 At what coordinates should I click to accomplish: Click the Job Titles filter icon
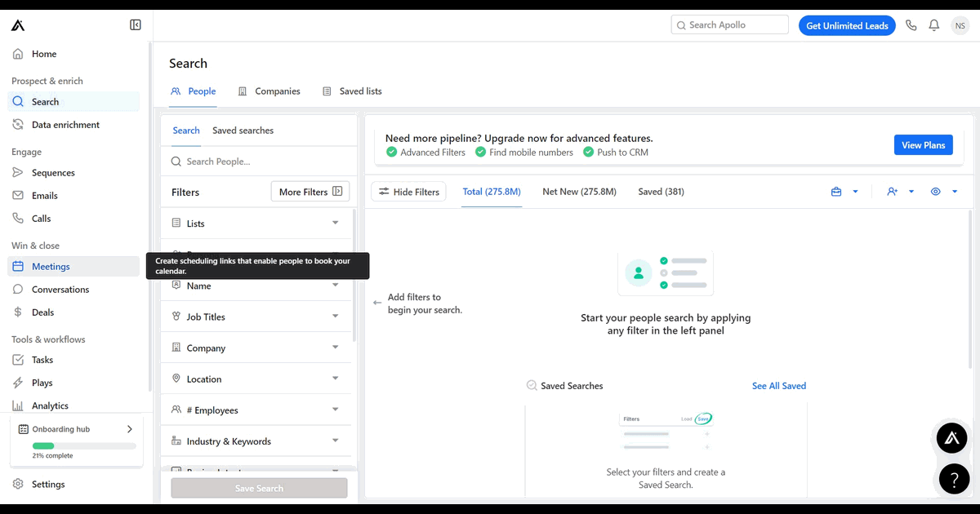176,317
